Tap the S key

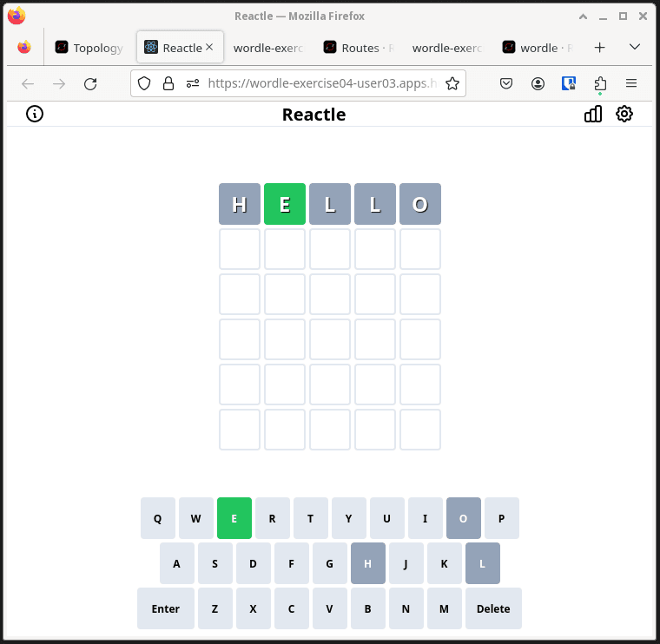point(215,563)
